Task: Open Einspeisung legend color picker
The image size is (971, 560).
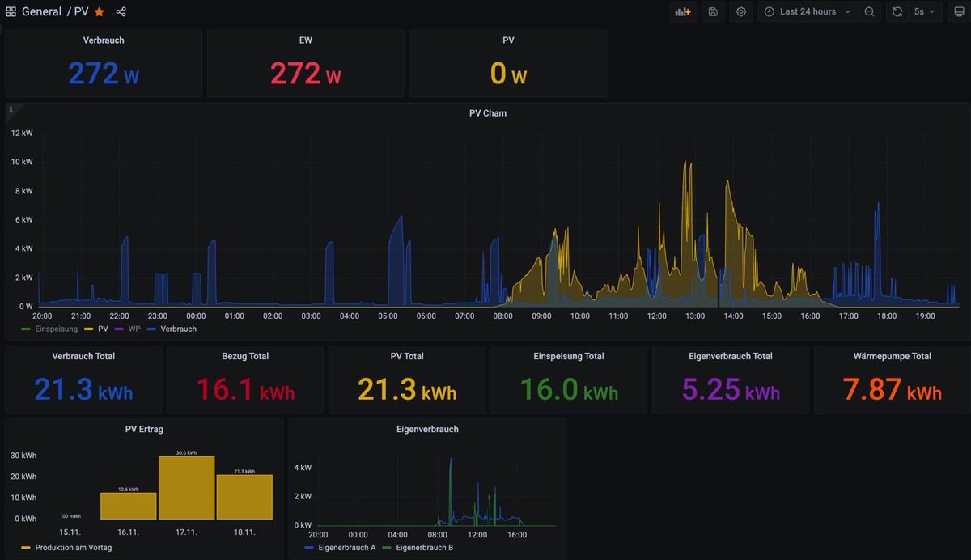Action: [x=27, y=329]
